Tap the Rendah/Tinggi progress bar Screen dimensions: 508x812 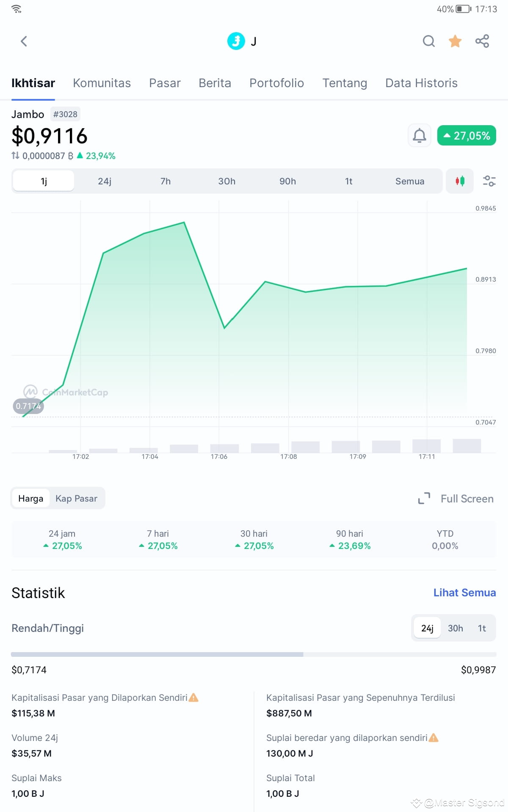[254, 654]
